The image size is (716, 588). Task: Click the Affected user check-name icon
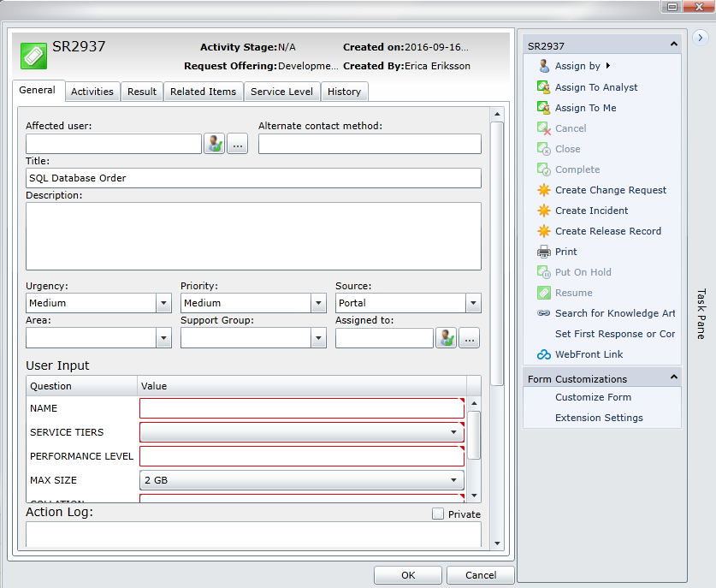(x=214, y=144)
